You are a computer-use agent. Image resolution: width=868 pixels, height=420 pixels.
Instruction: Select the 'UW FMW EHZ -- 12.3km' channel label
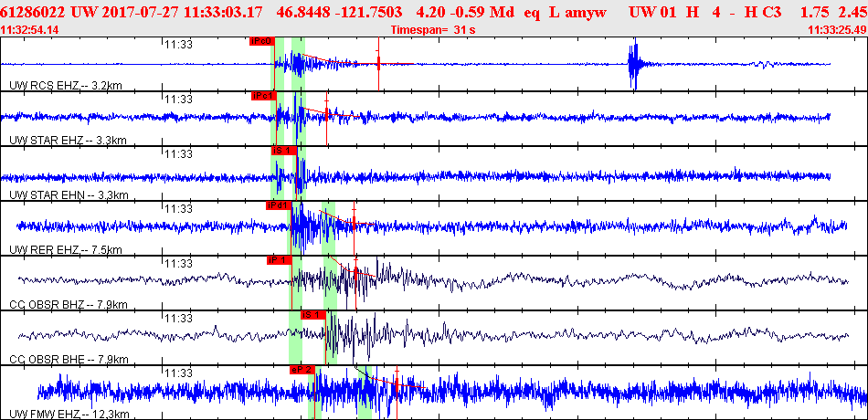click(x=69, y=414)
